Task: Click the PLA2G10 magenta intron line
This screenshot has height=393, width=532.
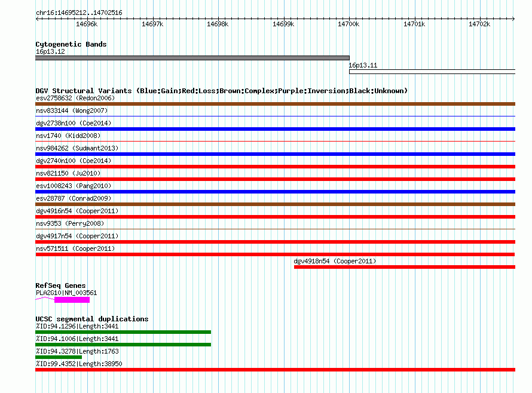Action: 45,299
